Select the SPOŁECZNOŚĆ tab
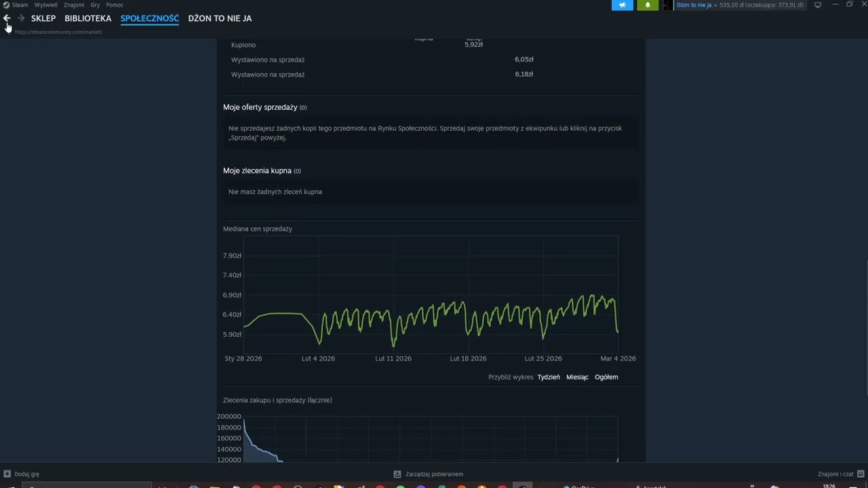The width and height of the screenshot is (868, 488). coord(150,18)
